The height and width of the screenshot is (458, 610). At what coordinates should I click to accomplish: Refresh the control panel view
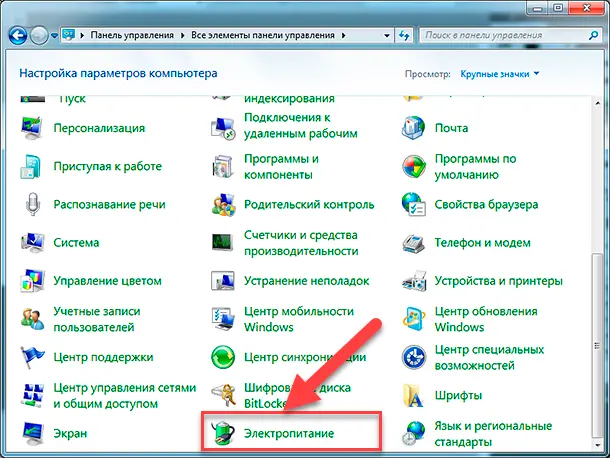(x=404, y=35)
